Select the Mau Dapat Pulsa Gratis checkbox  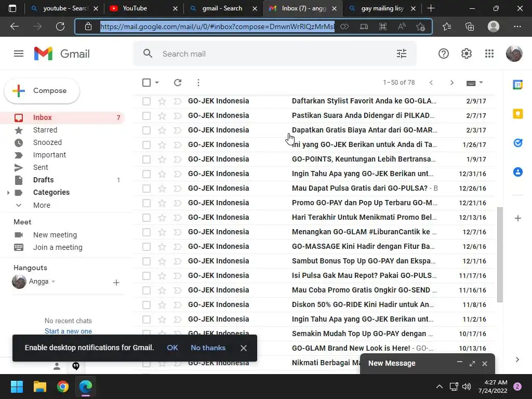coord(147,189)
